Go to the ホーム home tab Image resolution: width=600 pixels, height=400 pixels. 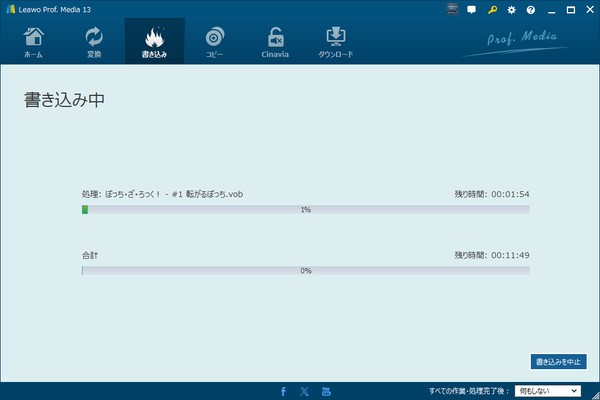(33, 41)
